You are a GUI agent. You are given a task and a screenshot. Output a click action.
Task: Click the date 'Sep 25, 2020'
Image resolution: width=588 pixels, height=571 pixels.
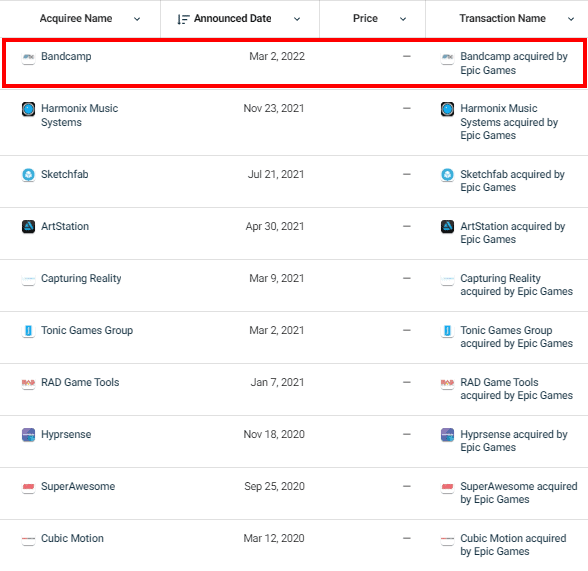(274, 486)
